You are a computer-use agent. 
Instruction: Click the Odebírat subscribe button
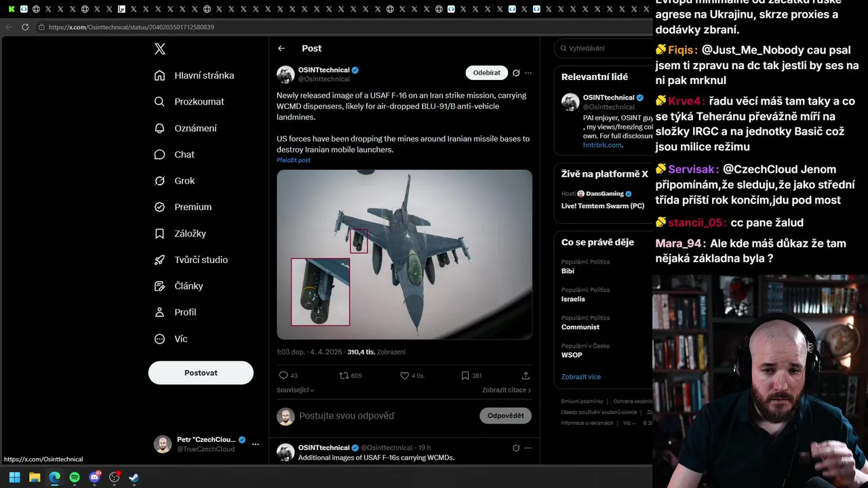click(487, 73)
